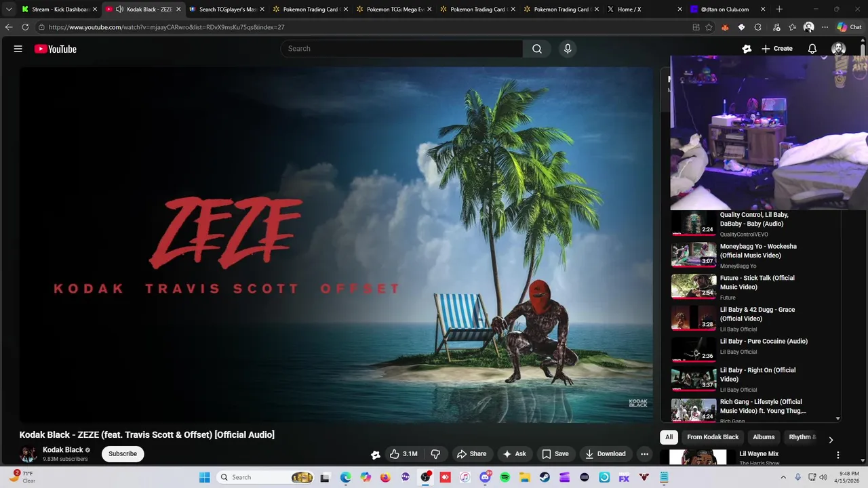Open browser settings and more ellipsis
This screenshot has height=488, width=868.
[x=825, y=27]
